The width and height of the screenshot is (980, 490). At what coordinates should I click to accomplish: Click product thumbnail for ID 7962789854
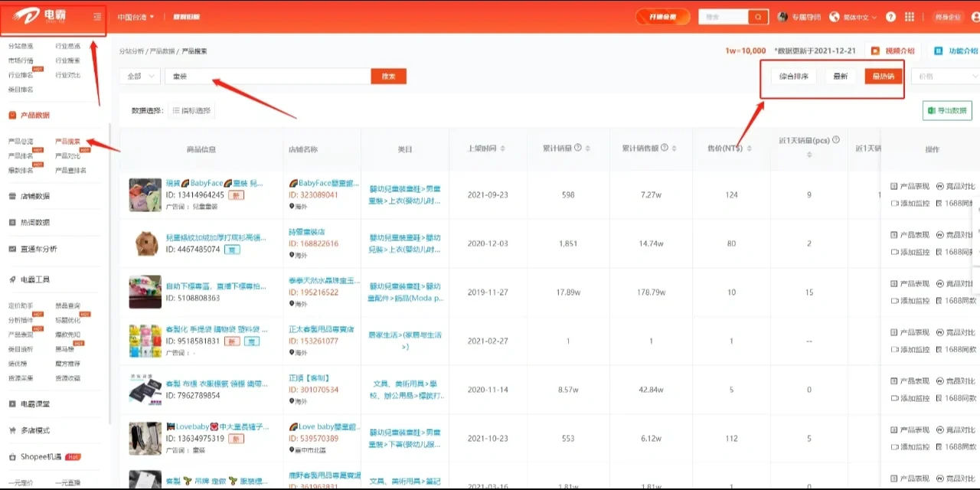[x=145, y=390]
